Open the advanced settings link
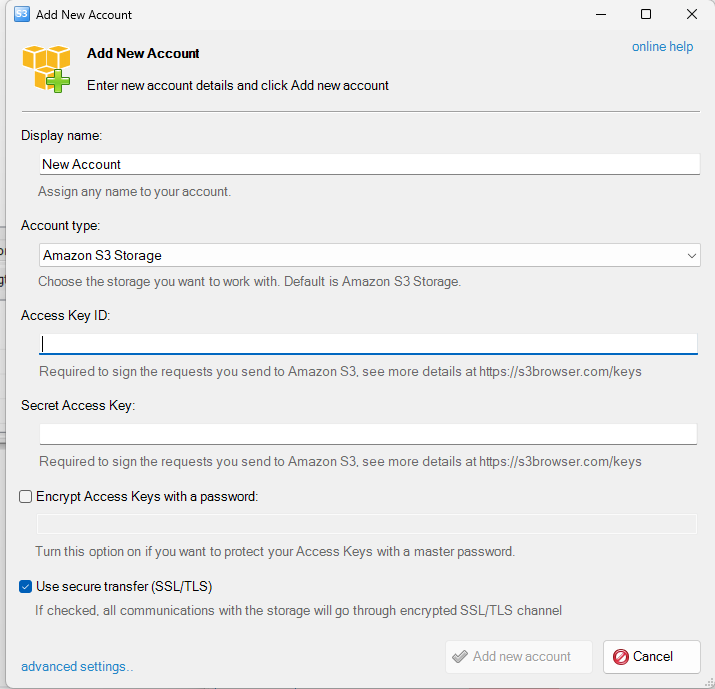 pyautogui.click(x=77, y=666)
